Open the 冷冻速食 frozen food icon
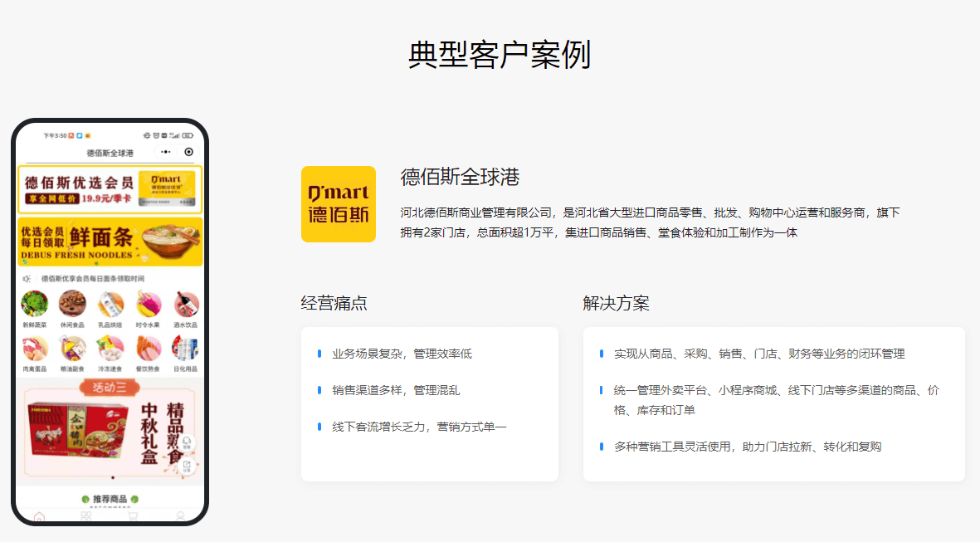 click(x=110, y=349)
